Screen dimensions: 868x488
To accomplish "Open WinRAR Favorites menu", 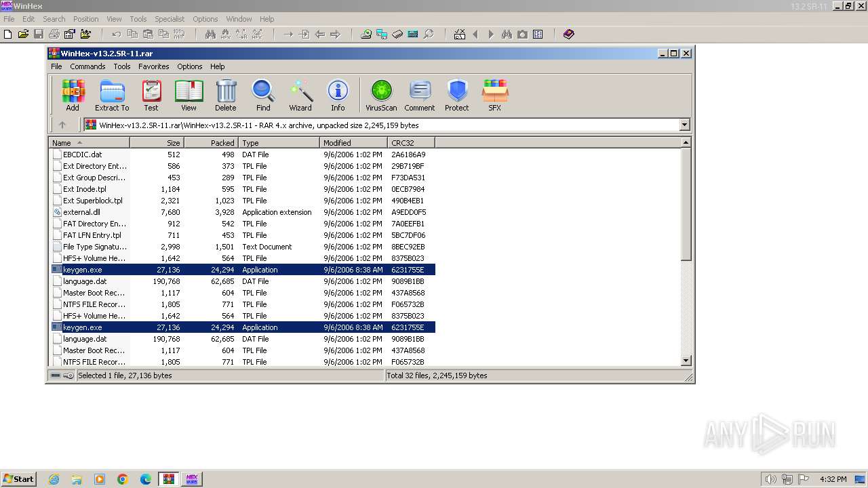I will (x=154, y=66).
